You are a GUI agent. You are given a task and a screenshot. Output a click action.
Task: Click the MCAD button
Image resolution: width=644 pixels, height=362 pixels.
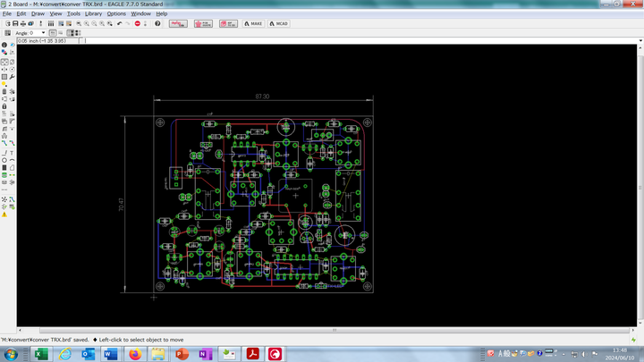pos(279,23)
